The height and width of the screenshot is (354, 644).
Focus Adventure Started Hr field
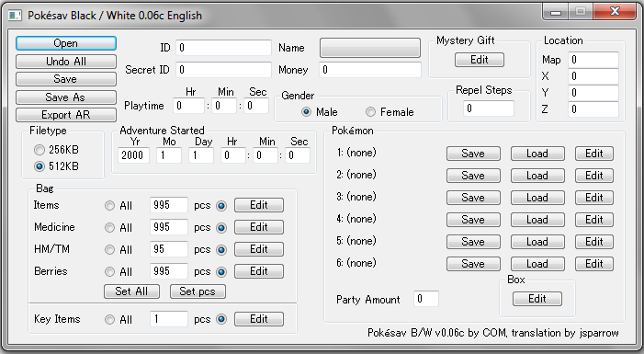[x=232, y=155]
